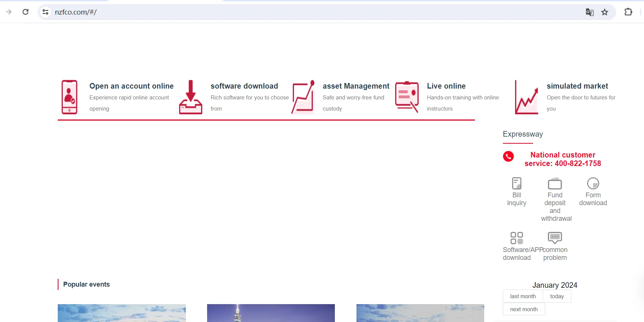Image resolution: width=644 pixels, height=322 pixels.
Task: Click the software download arrow icon
Action: tap(191, 97)
